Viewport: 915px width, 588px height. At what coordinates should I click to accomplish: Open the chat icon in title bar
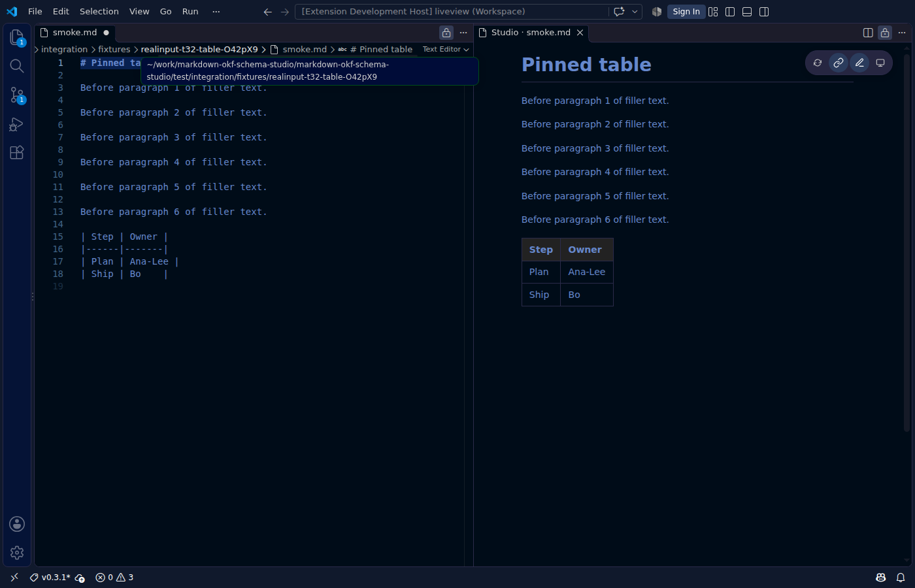(x=619, y=12)
